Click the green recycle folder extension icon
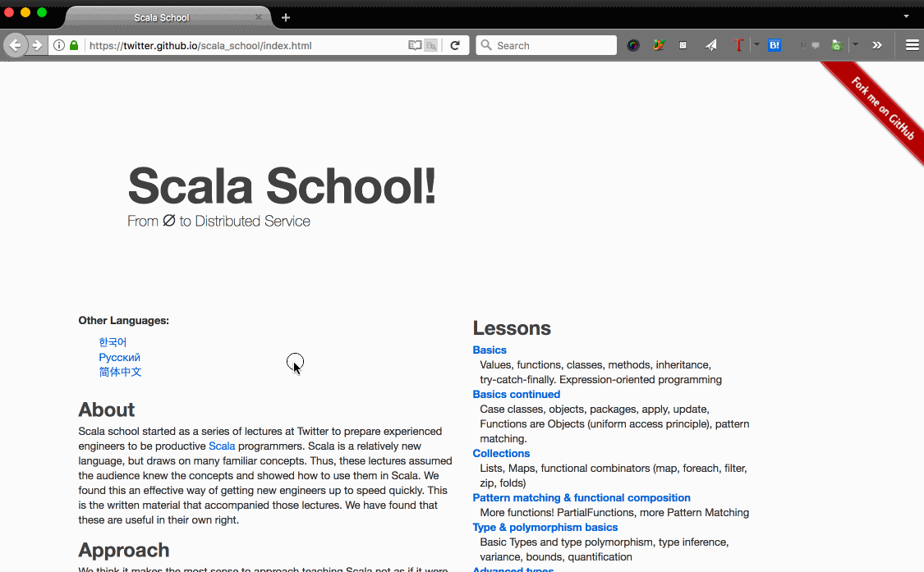 click(x=836, y=45)
